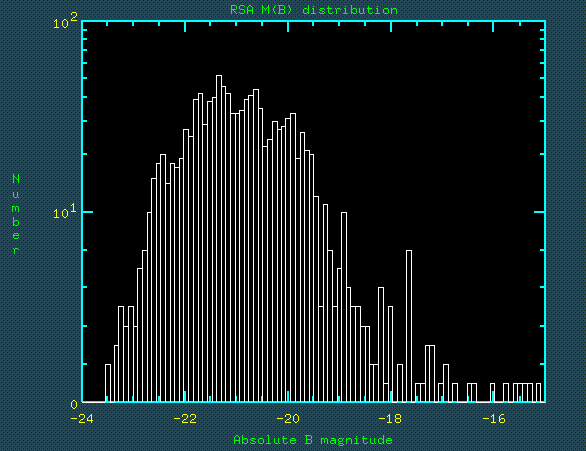This screenshot has height=451, width=586.
Task: Click the plot title RSA M(B) distribution
Action: [x=314, y=10]
